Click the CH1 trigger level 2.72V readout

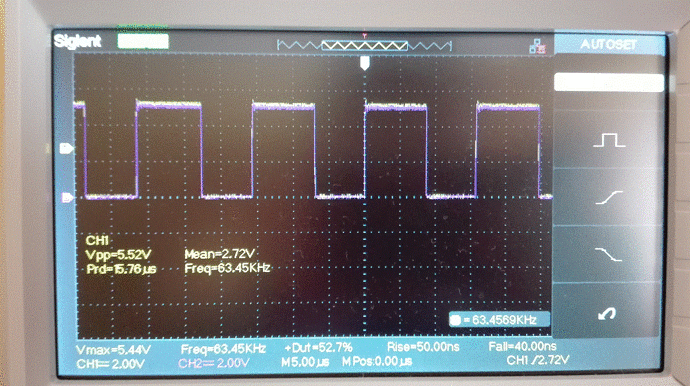(x=537, y=360)
